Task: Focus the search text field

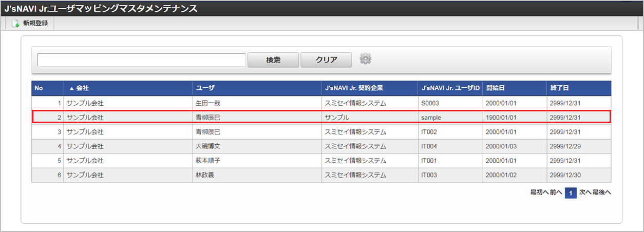Action: click(x=141, y=60)
